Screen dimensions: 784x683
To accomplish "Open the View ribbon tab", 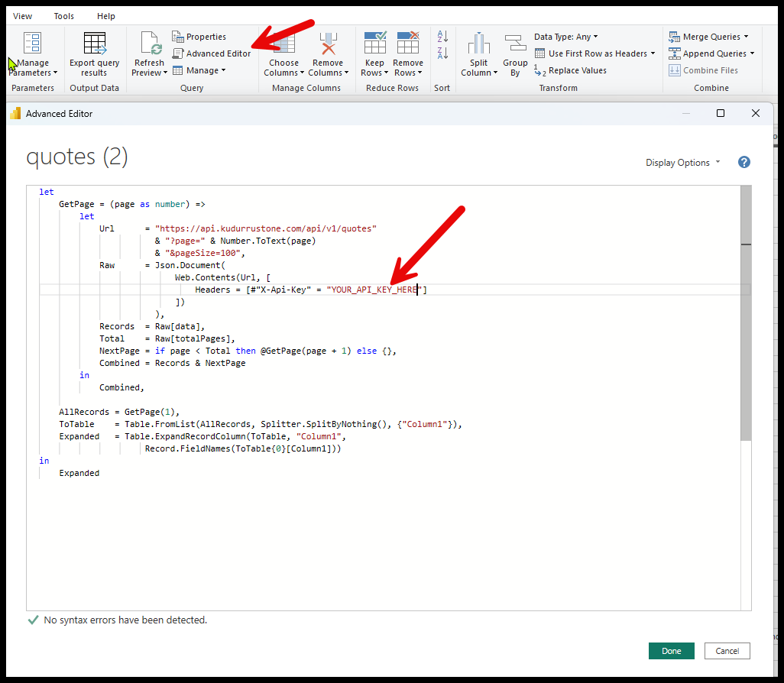I will point(23,16).
